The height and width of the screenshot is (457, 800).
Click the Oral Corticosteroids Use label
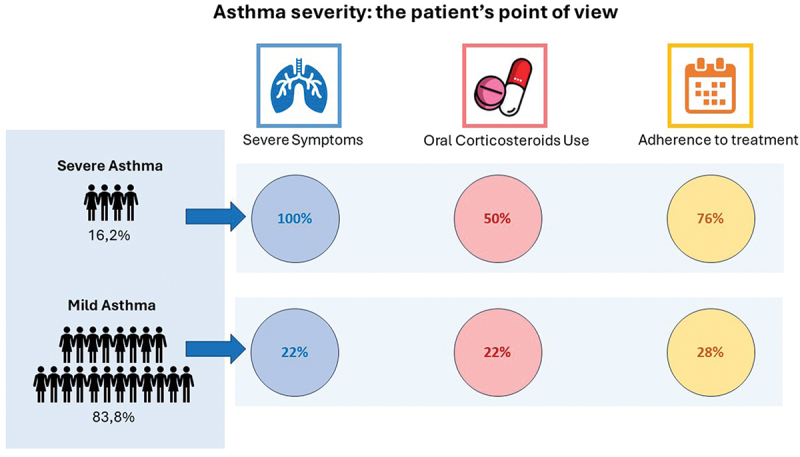click(506, 141)
